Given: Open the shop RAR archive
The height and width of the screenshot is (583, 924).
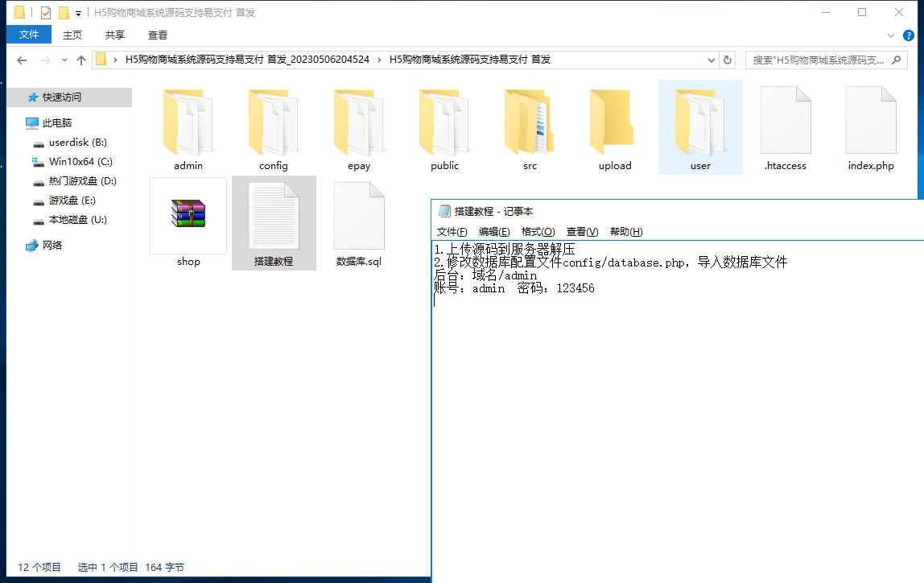Looking at the screenshot, I should click(188, 216).
